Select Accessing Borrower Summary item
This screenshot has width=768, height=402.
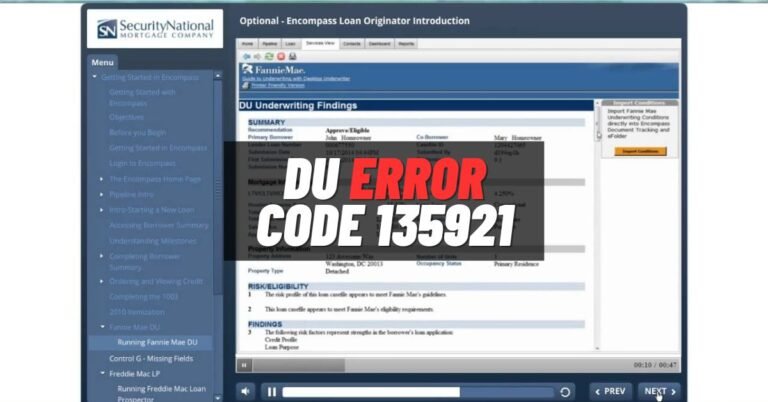click(159, 225)
